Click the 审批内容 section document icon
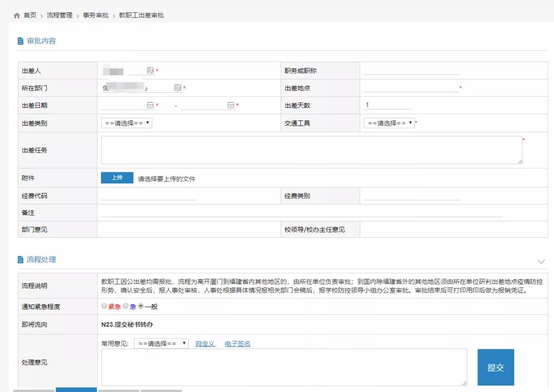The width and height of the screenshot is (554, 392). tap(21, 41)
